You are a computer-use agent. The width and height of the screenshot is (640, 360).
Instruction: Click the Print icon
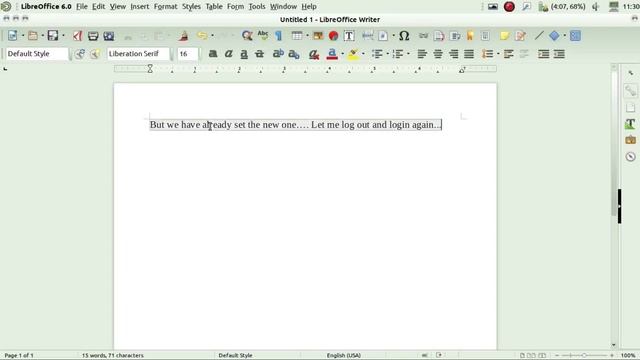[x=93, y=36]
